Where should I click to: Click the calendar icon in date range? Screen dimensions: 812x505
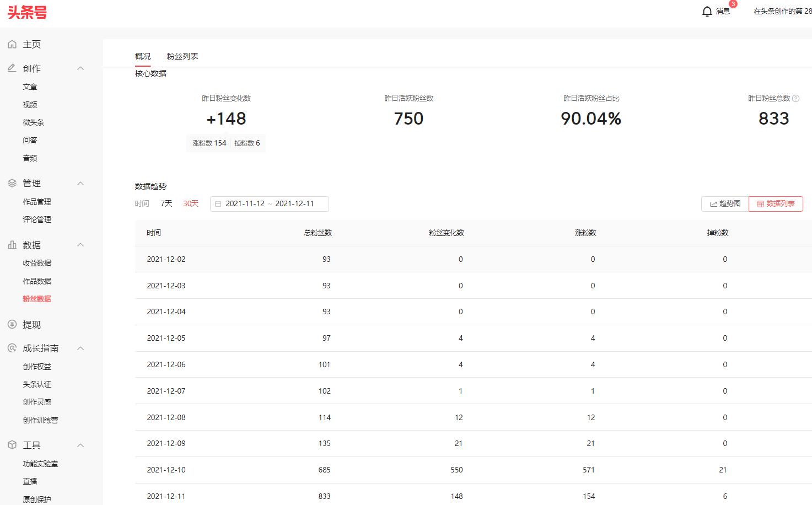coord(218,204)
